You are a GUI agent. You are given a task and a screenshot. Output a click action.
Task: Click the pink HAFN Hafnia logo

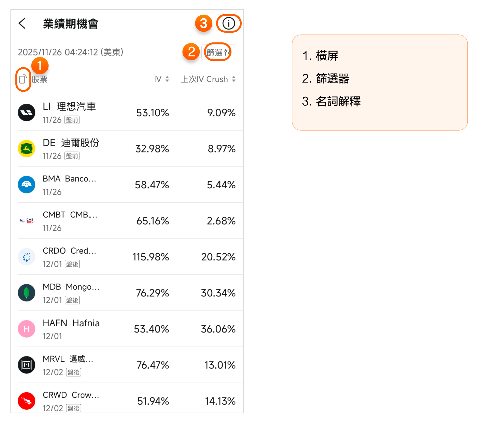tap(27, 329)
